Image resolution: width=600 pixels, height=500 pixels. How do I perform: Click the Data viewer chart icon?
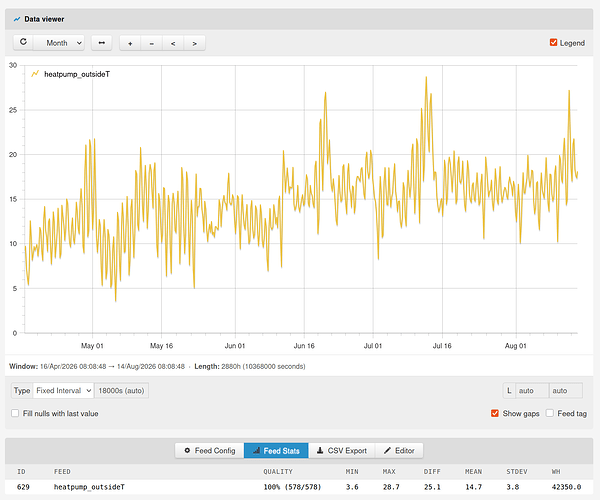(17, 19)
